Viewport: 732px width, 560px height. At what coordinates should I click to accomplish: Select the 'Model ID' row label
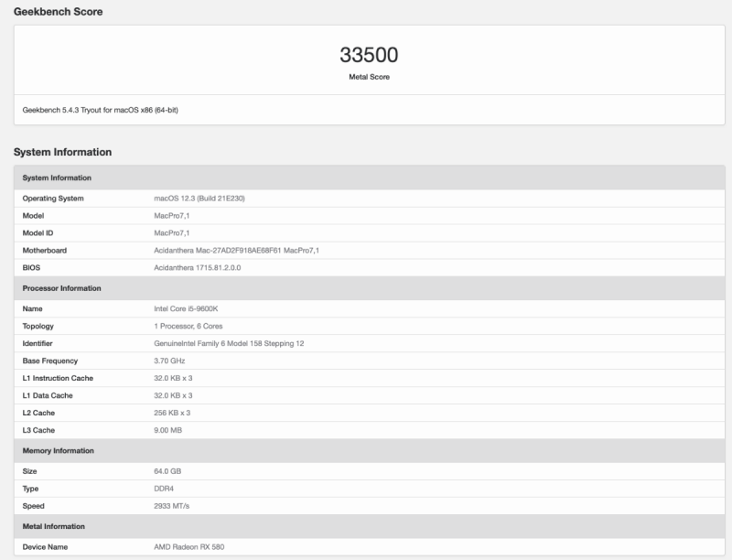pos(38,232)
